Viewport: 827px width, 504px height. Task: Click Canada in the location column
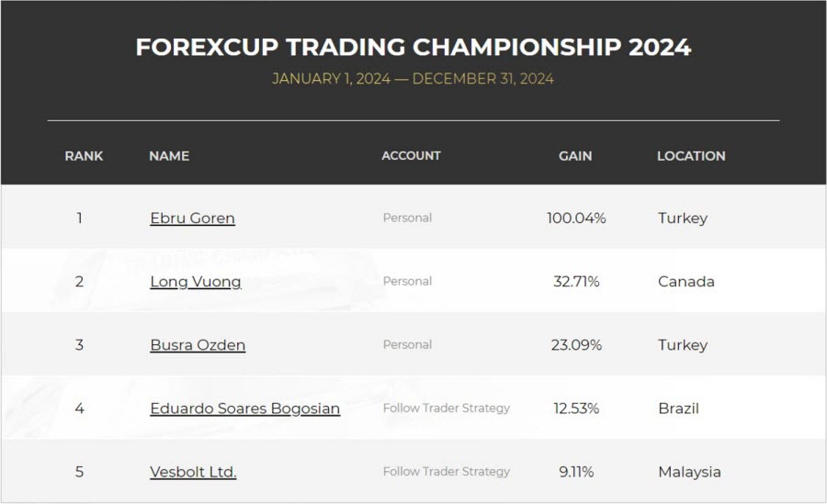pyautogui.click(x=686, y=282)
